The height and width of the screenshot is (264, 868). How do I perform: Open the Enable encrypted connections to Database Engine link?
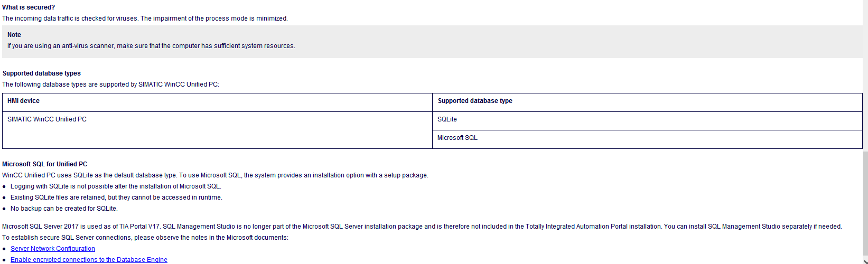tap(89, 260)
